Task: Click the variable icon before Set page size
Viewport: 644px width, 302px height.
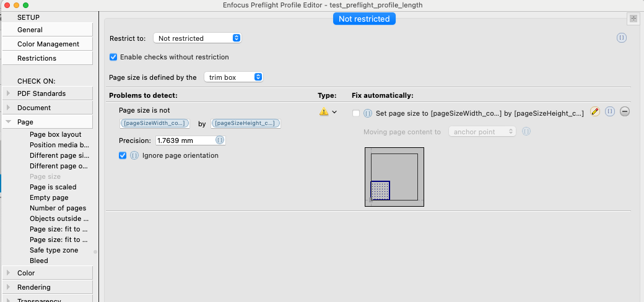Action: pos(368,113)
